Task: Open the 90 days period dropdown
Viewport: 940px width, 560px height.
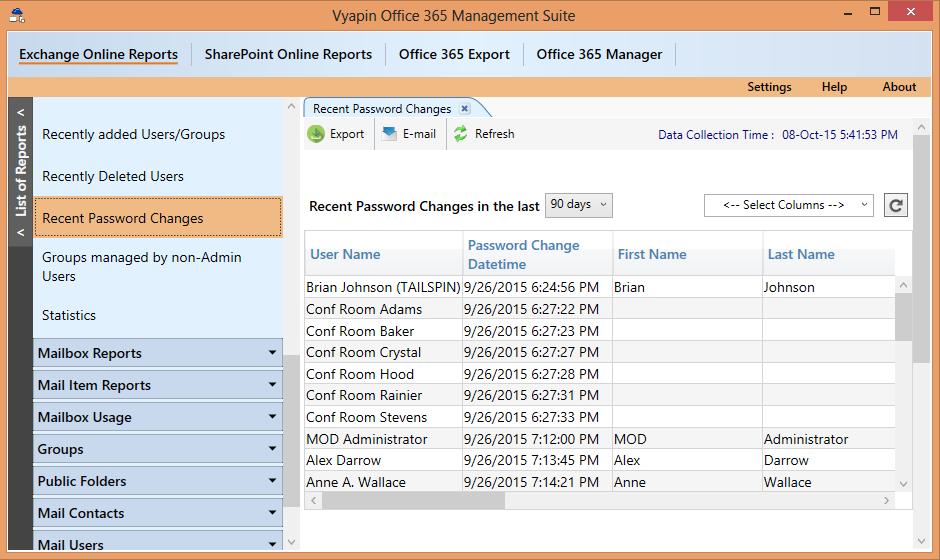Action: click(x=578, y=205)
